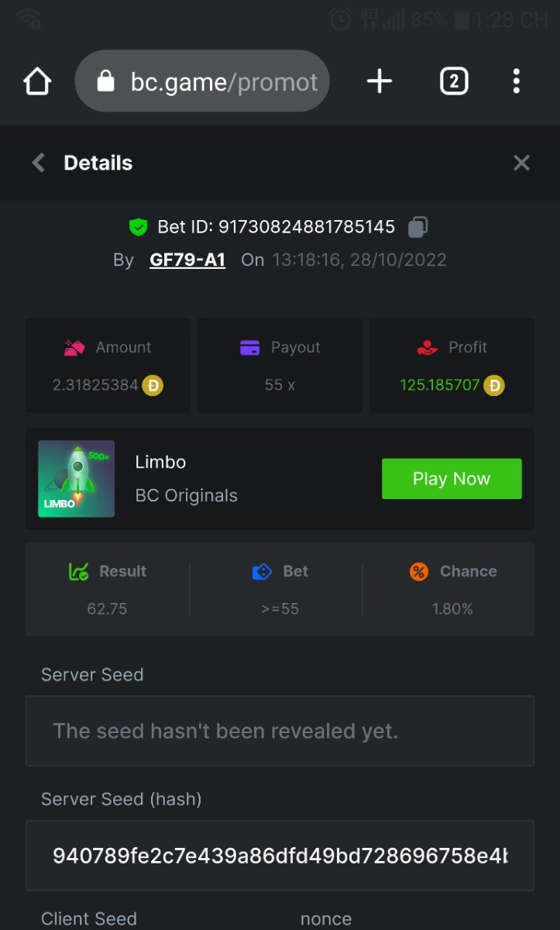Click the unrevealed Server Seed field
This screenshot has width=560, height=930.
click(x=280, y=731)
